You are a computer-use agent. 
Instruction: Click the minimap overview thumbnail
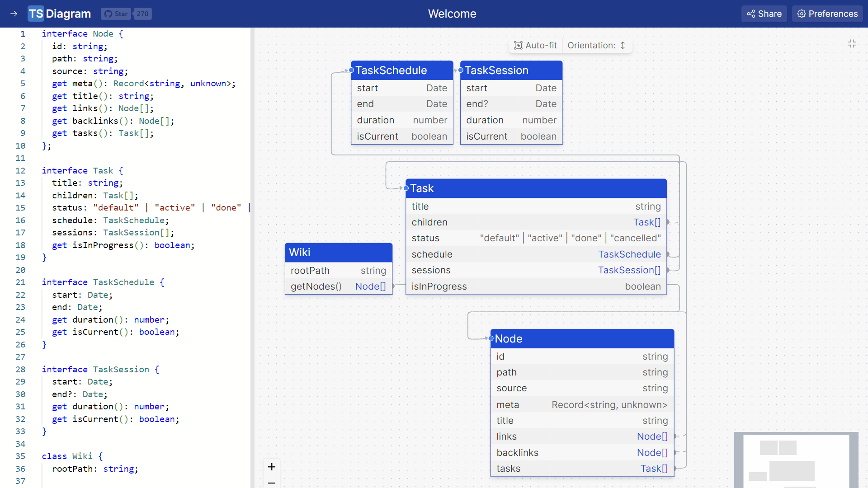796,460
